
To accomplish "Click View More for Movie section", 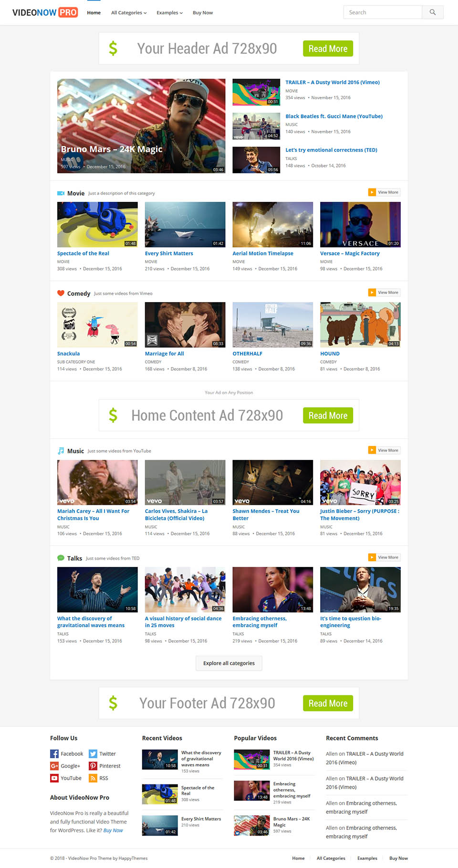I will [x=384, y=192].
